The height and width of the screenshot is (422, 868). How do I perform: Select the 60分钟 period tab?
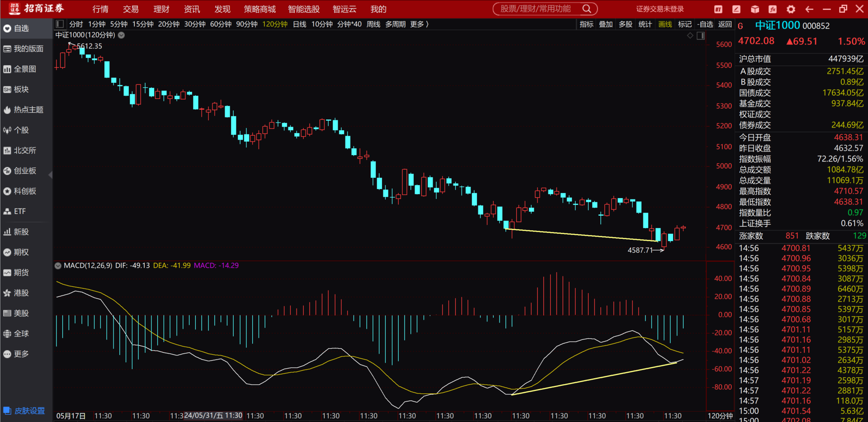(x=221, y=24)
